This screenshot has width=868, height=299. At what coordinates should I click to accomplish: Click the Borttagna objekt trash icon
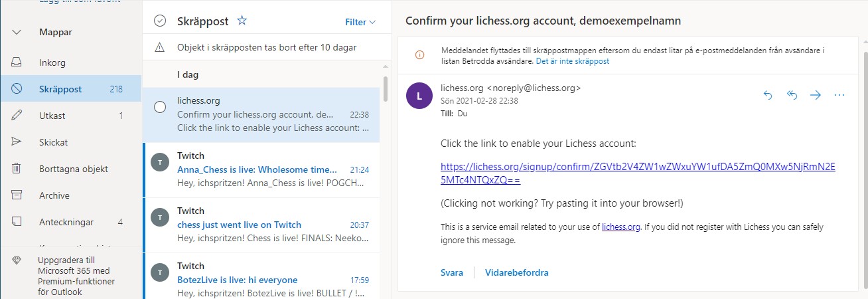pyautogui.click(x=17, y=169)
